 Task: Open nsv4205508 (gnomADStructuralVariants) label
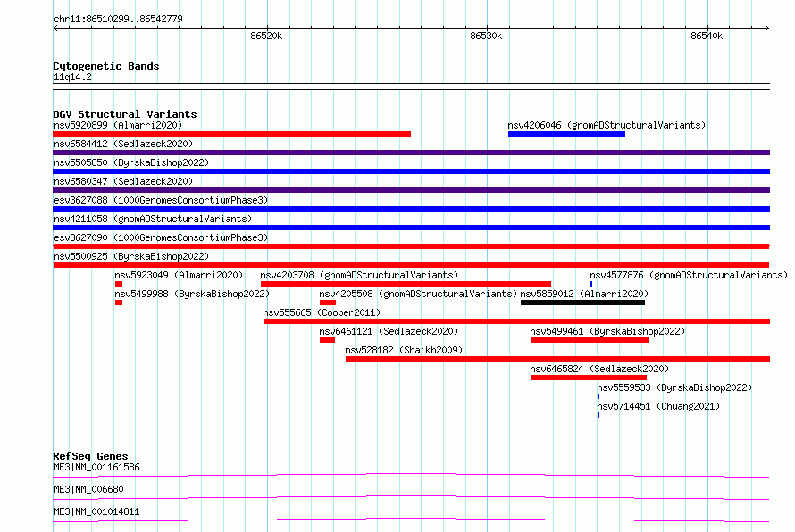coord(418,294)
